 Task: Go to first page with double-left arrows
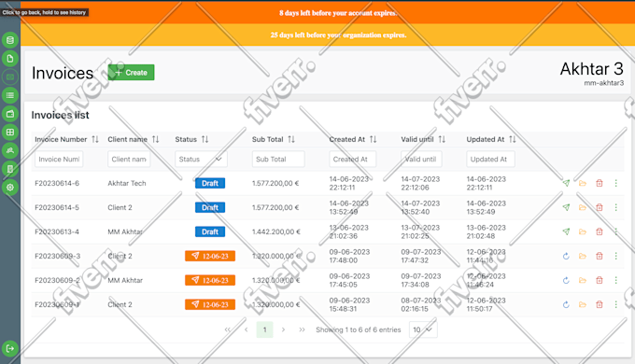tap(228, 329)
